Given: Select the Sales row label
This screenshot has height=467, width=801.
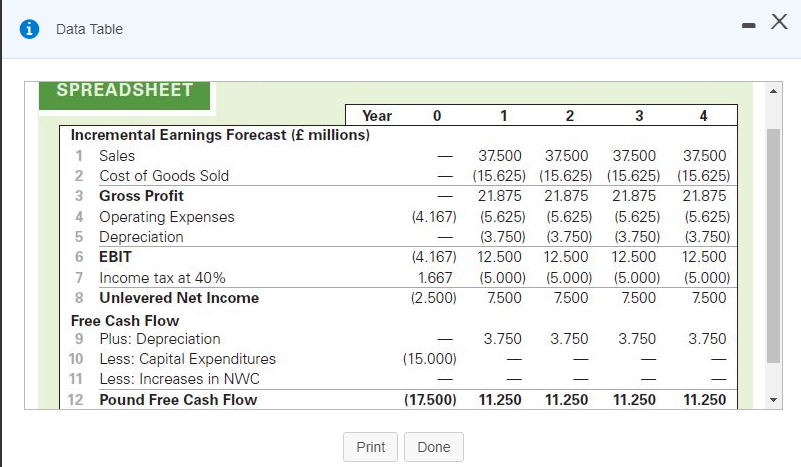Looking at the screenshot, I should click(x=117, y=156).
